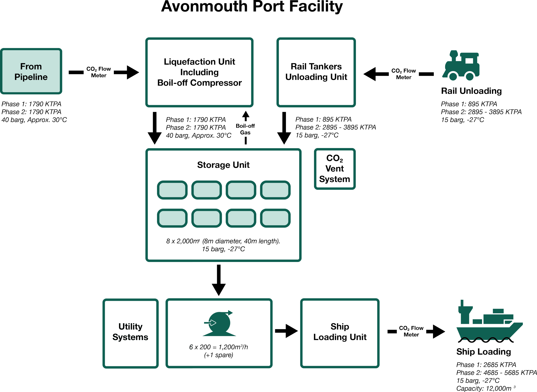Viewport: 537px width, 392px height.
Task: Click the Storage Unit heading
Action: 223,165
